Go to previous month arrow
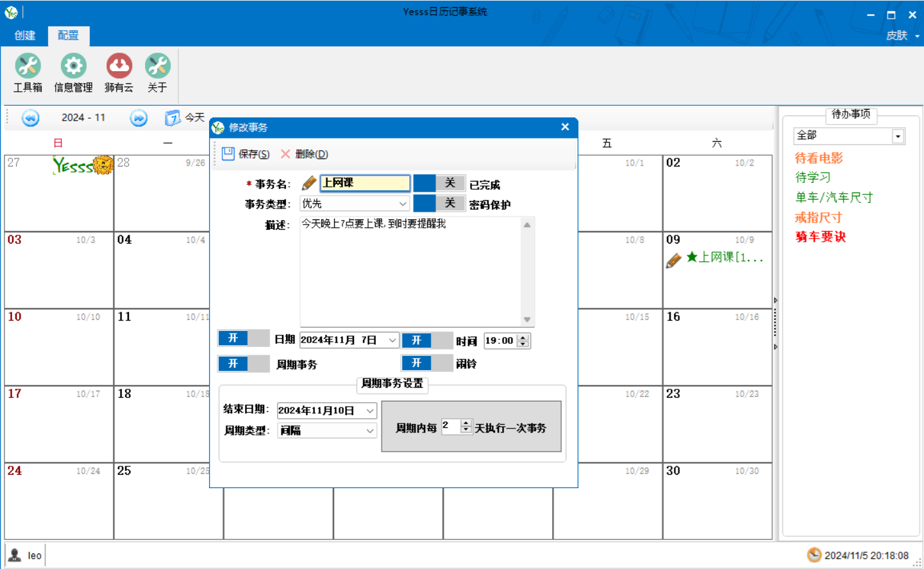 pos(30,118)
